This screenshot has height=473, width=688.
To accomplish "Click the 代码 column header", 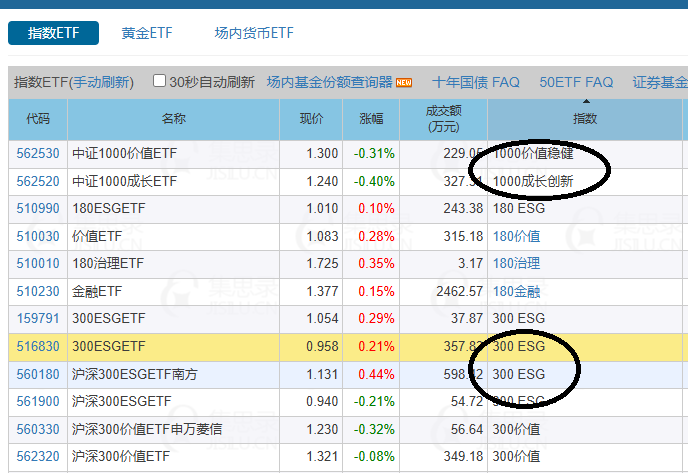I will pyautogui.click(x=37, y=119).
